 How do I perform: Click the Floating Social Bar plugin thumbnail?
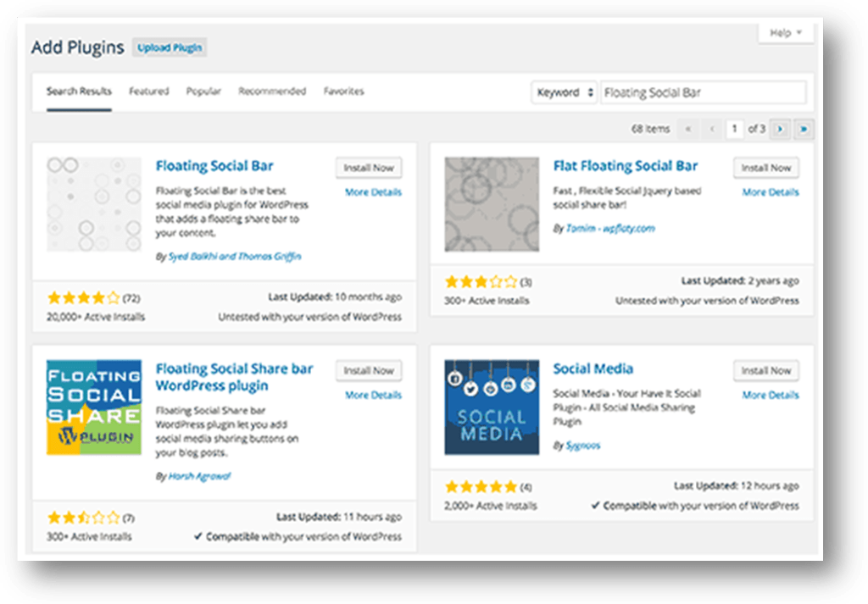(94, 204)
